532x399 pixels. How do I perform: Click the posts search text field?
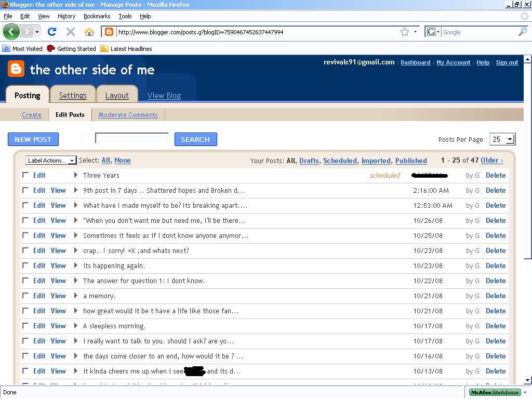[132, 138]
